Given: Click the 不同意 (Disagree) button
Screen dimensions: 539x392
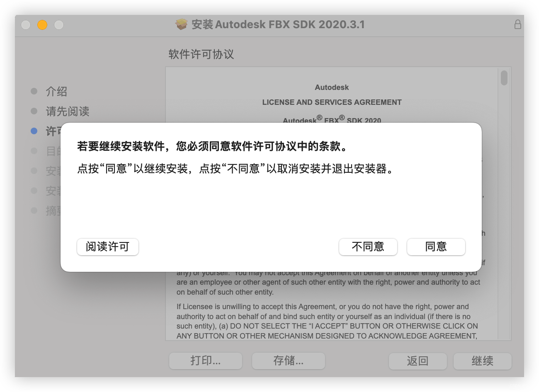Looking at the screenshot, I should (368, 247).
